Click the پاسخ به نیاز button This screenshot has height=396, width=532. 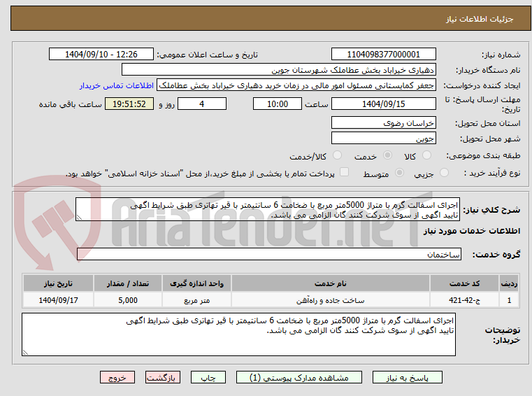click(x=407, y=377)
